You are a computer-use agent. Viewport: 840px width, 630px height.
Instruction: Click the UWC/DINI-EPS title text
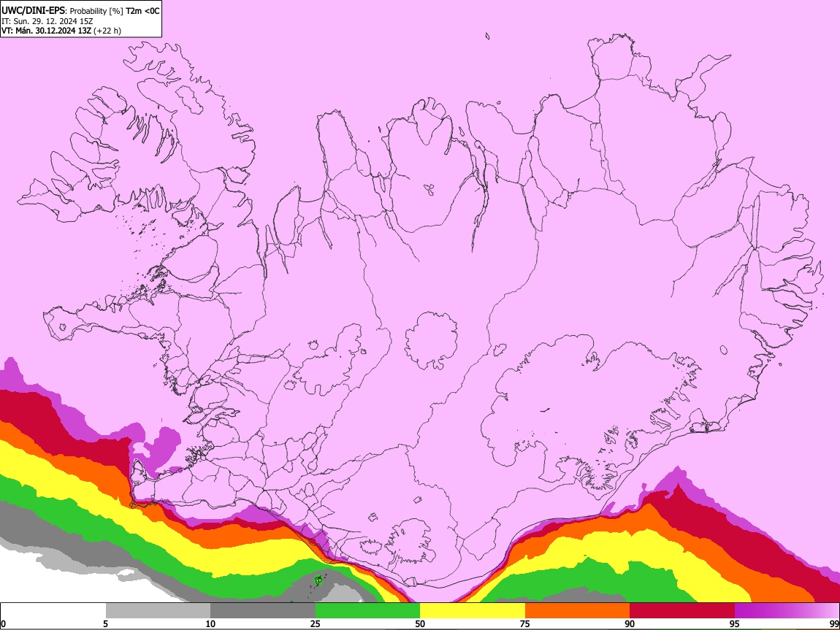pyautogui.click(x=33, y=11)
